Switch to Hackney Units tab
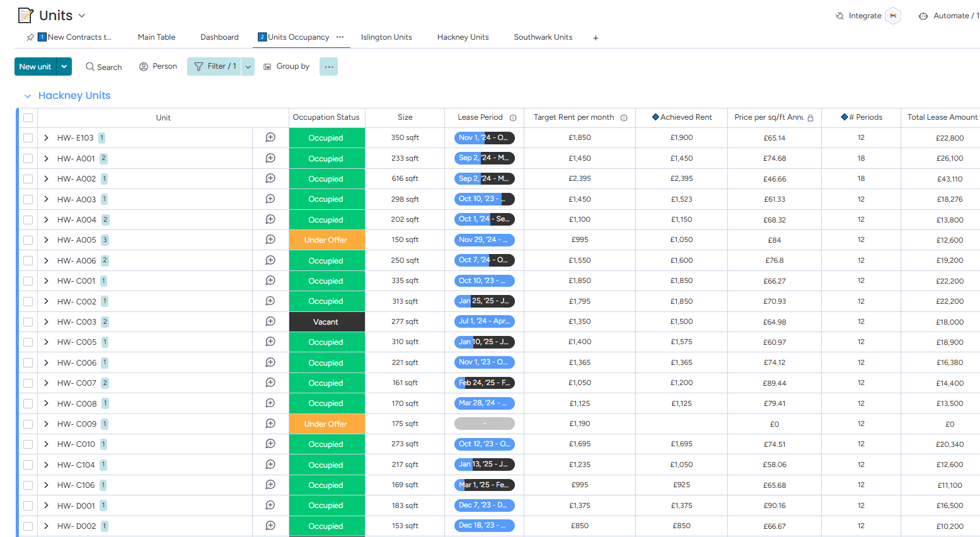The image size is (980, 537). 463,37
